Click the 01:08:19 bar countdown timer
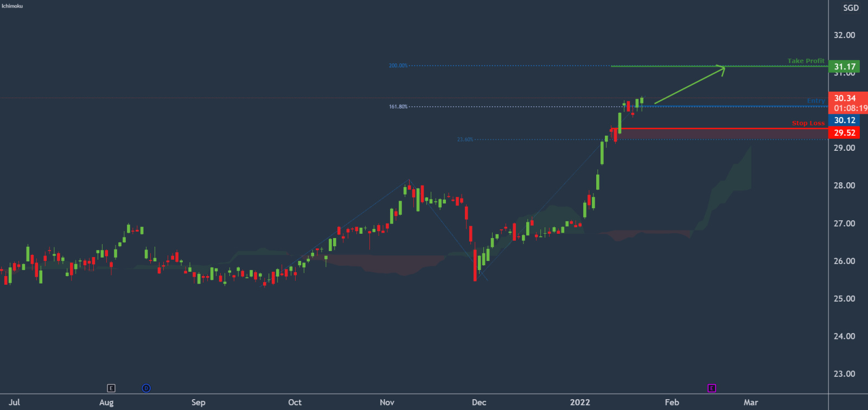This screenshot has width=868, height=410. [x=851, y=108]
